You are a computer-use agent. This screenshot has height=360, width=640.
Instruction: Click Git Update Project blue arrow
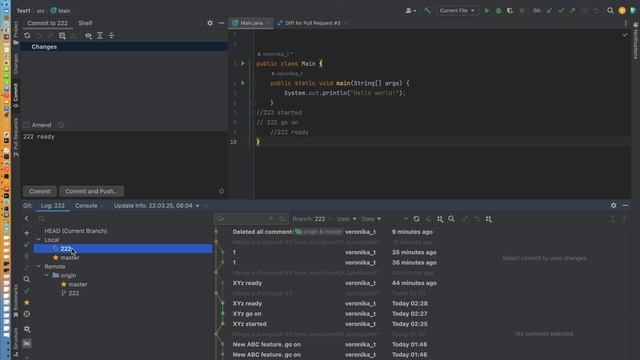549,11
